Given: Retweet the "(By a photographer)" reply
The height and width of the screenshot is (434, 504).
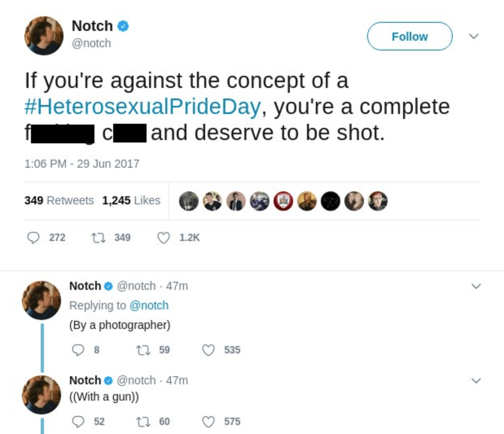Looking at the screenshot, I should (x=142, y=350).
